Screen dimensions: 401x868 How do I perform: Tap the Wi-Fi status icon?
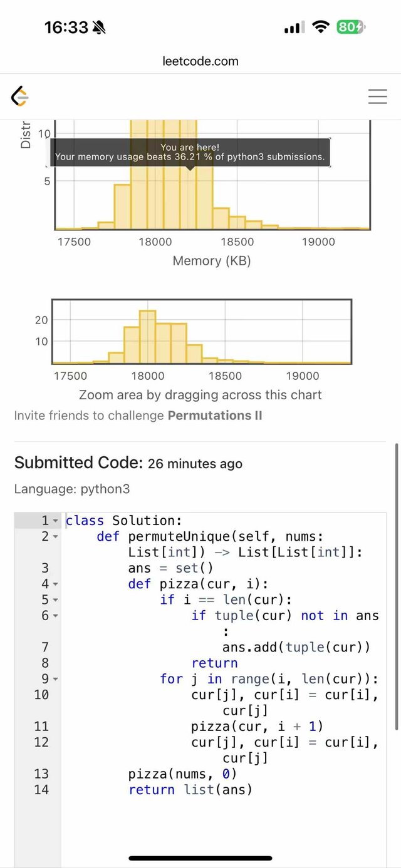[321, 27]
